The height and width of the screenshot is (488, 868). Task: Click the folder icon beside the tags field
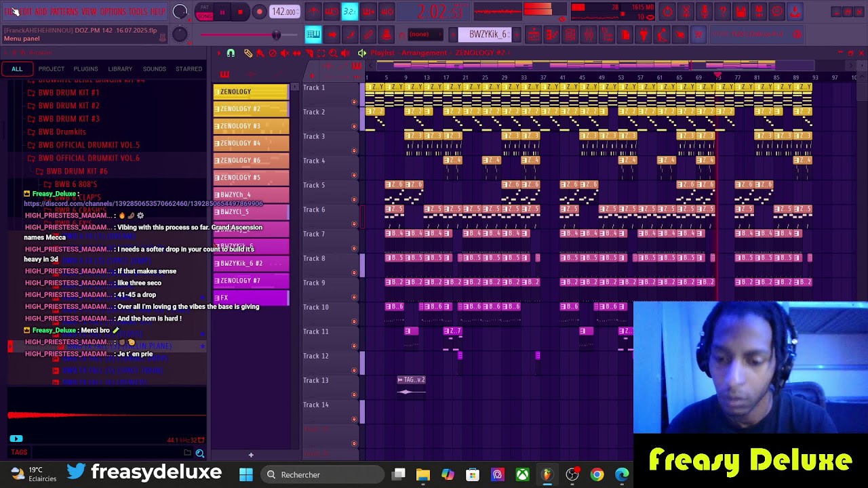click(x=188, y=453)
